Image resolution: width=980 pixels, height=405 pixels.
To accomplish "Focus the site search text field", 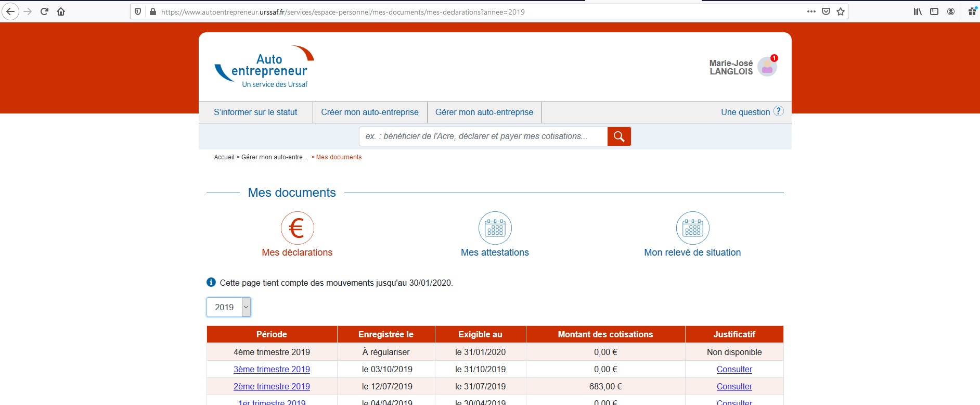I will [483, 136].
